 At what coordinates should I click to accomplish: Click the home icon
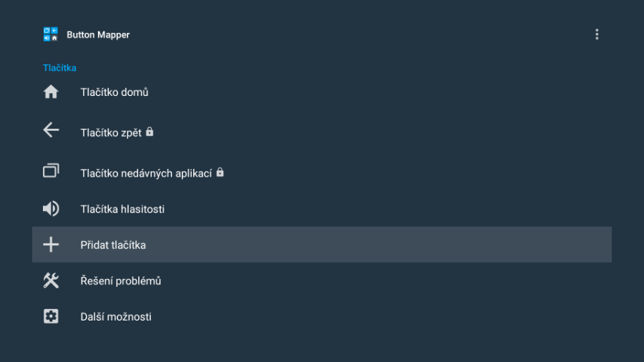51,92
